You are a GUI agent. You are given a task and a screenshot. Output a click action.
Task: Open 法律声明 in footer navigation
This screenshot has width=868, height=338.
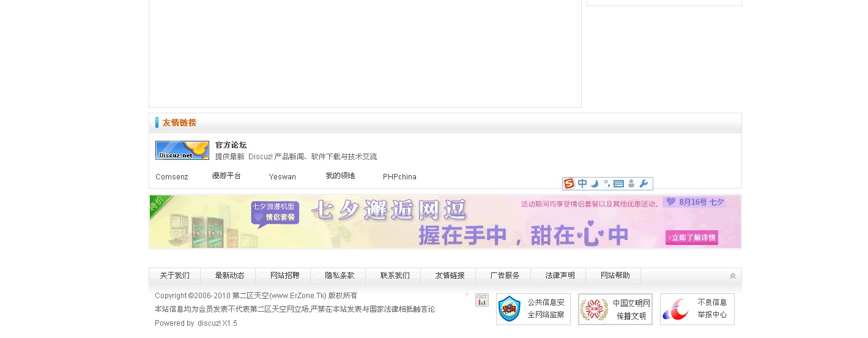click(560, 276)
